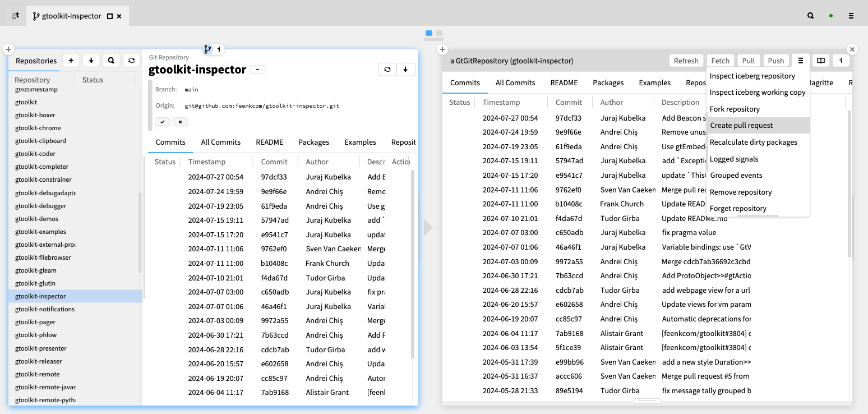
Task: Add a new repository with the plus button
Action: [x=71, y=61]
